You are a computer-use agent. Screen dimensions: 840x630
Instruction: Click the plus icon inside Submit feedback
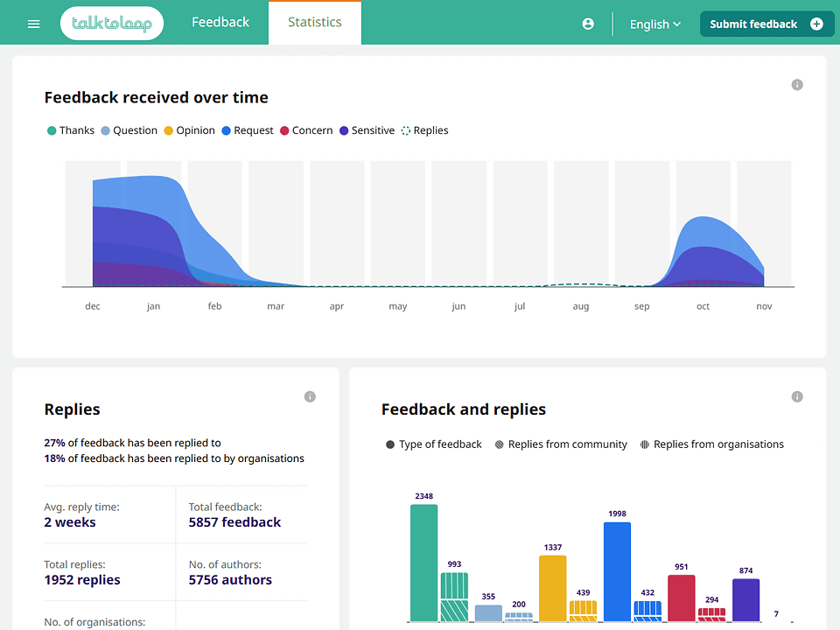click(x=817, y=24)
